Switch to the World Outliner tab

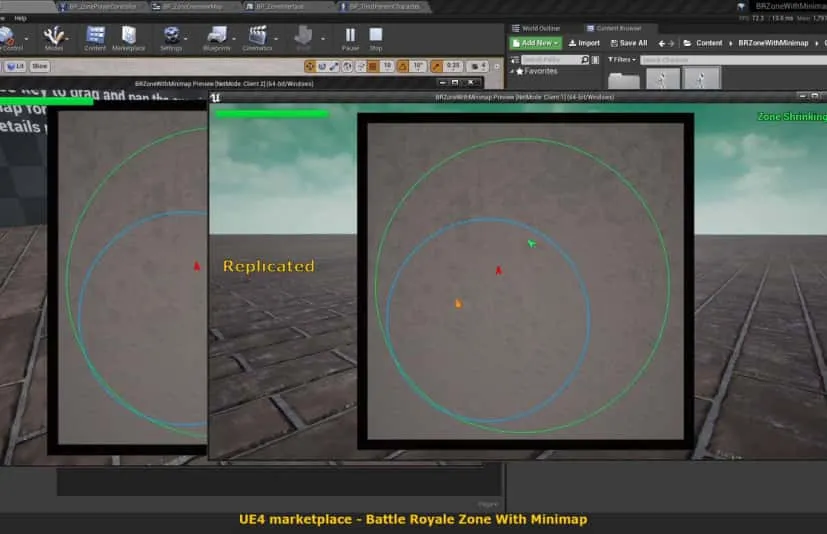click(536, 28)
